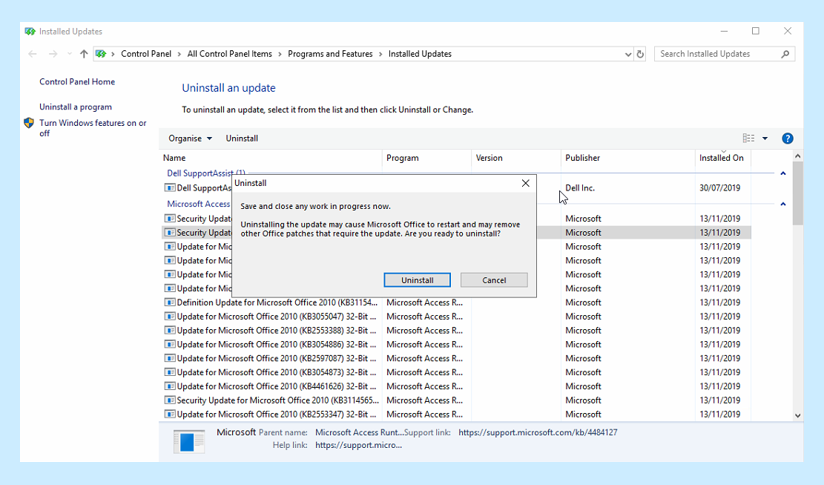This screenshot has width=824, height=485.
Task: Click icon of Definition Update KB31154 row
Action: point(169,303)
